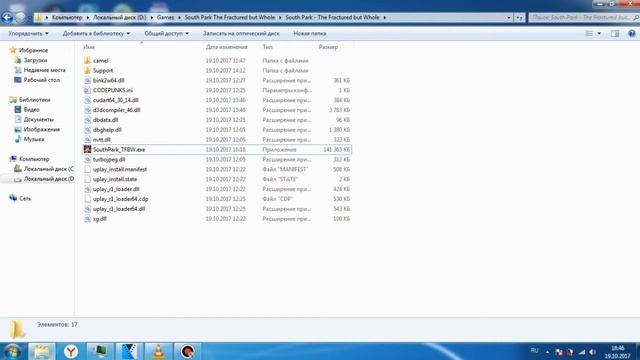The image size is (640, 360).
Task: Show hidden tray icons arrow
Action: click(547, 352)
